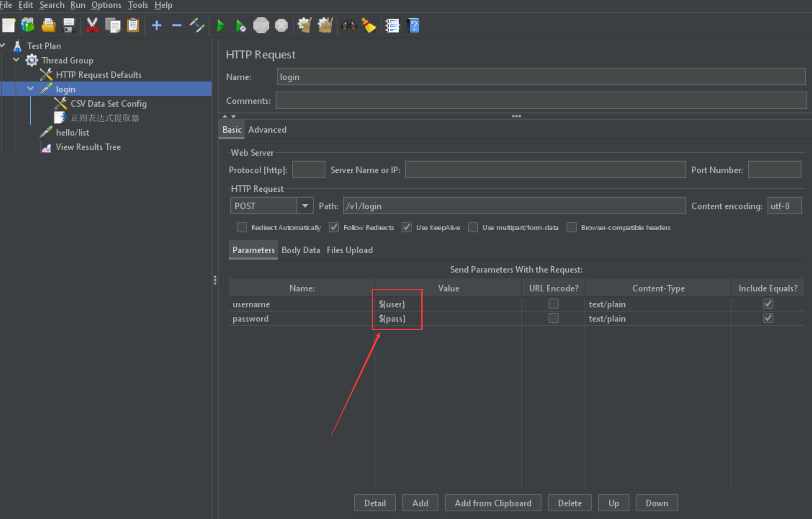Click the Down button
812x519 pixels.
coord(657,503)
